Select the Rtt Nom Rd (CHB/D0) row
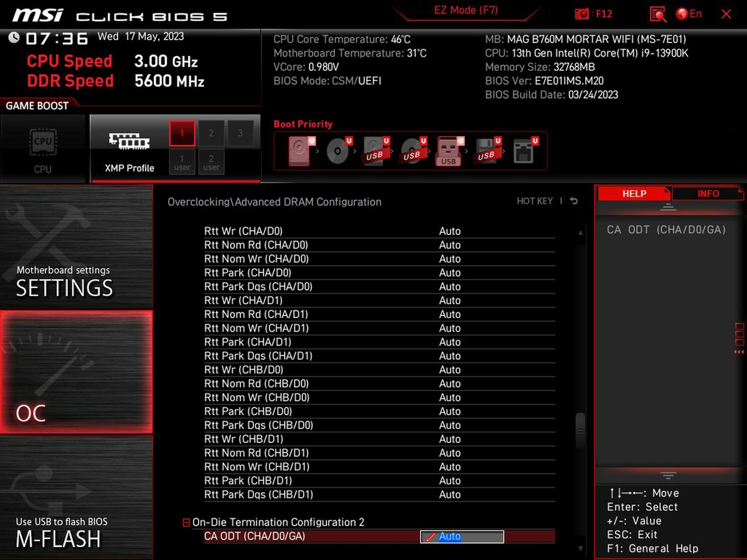 380,383
